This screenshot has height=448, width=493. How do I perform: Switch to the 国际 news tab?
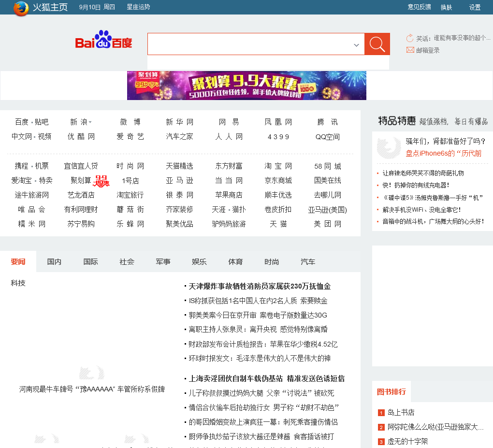coord(90,261)
